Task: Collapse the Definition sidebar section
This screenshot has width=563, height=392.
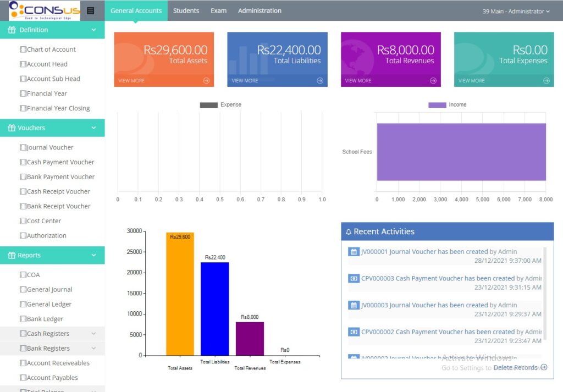Action: point(93,30)
